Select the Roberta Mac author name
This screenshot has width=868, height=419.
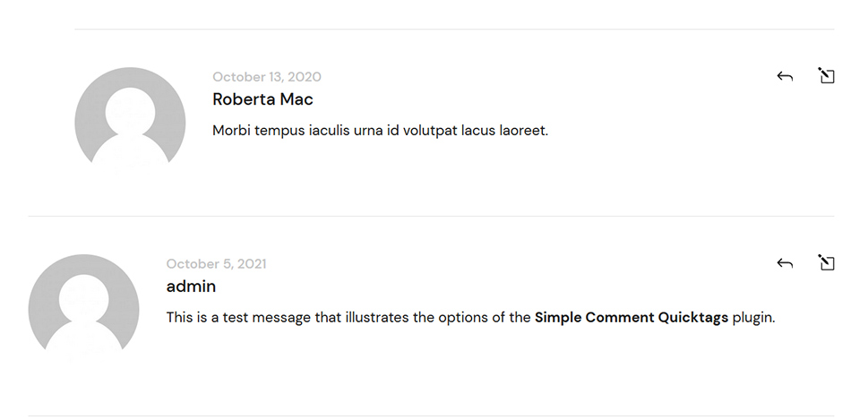[x=263, y=99]
